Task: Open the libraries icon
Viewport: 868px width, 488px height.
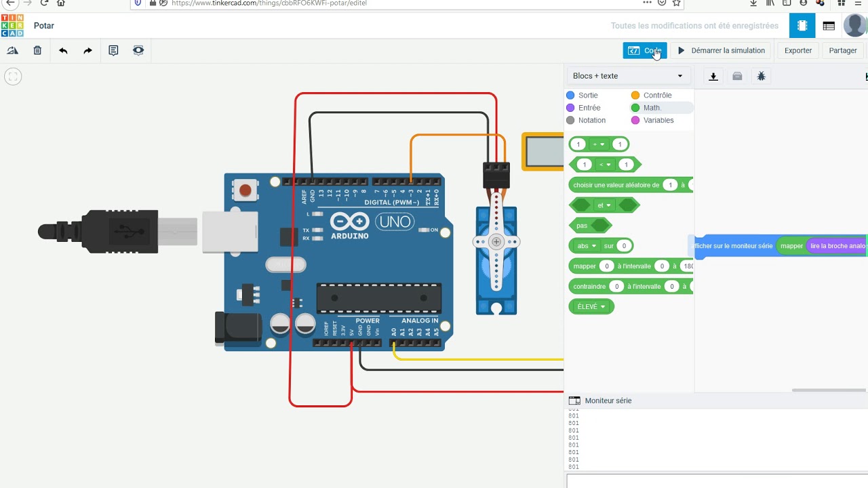Action: coord(737,77)
